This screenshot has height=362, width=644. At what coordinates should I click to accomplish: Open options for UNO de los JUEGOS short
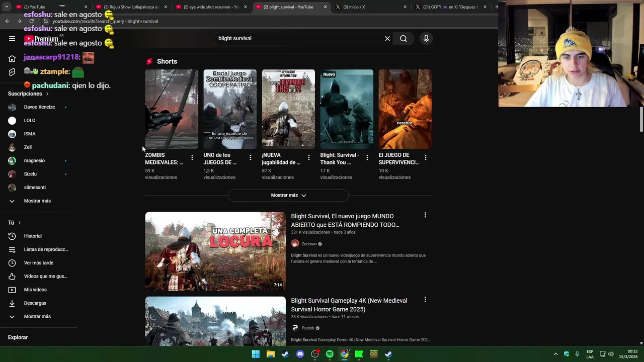251,158
